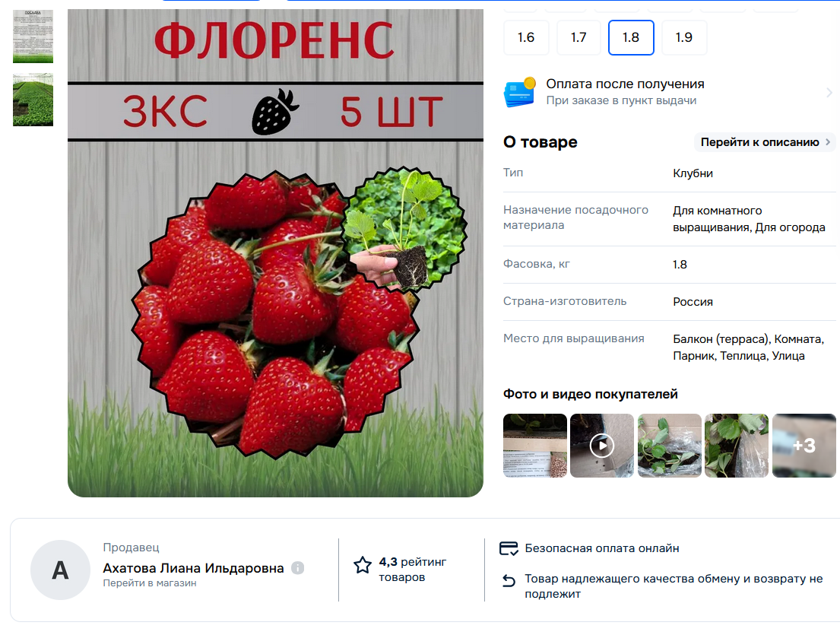Open the seller avatar with letter A
Viewport: 840px width, 635px height.
60,570
